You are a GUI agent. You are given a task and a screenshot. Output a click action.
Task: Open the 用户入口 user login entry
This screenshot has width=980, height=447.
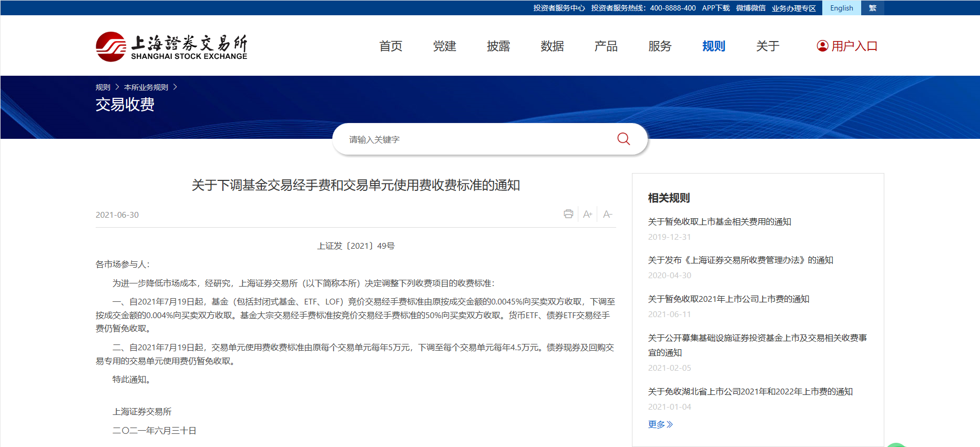click(x=847, y=46)
